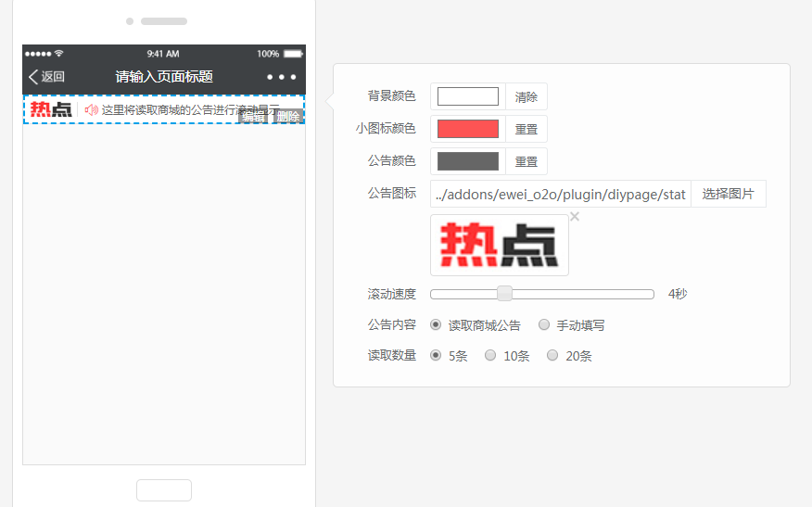Click 选择图片 to choose notice icon
Image resolution: width=812 pixels, height=507 pixels.
tap(728, 194)
